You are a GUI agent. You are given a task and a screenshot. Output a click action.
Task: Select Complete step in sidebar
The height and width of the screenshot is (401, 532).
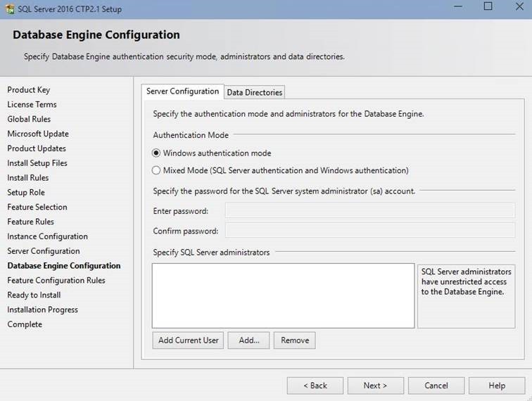click(x=25, y=324)
